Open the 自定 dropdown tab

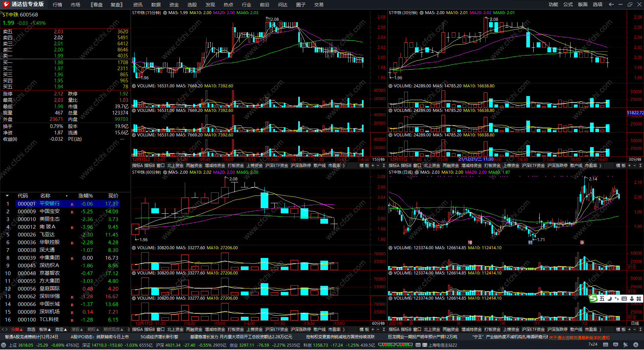61,330
